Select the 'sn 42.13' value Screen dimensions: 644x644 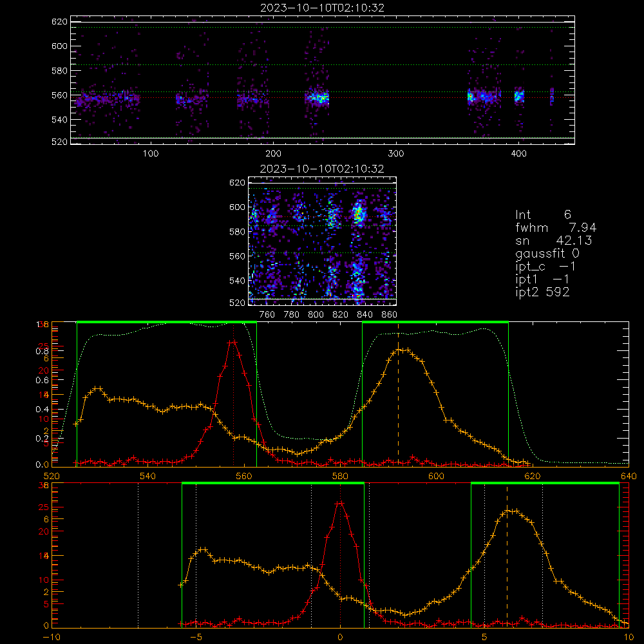554,240
